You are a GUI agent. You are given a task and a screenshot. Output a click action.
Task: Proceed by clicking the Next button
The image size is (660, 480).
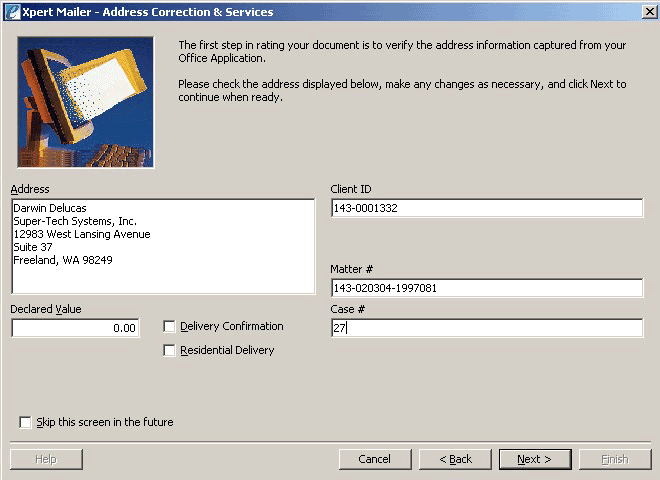tap(534, 459)
